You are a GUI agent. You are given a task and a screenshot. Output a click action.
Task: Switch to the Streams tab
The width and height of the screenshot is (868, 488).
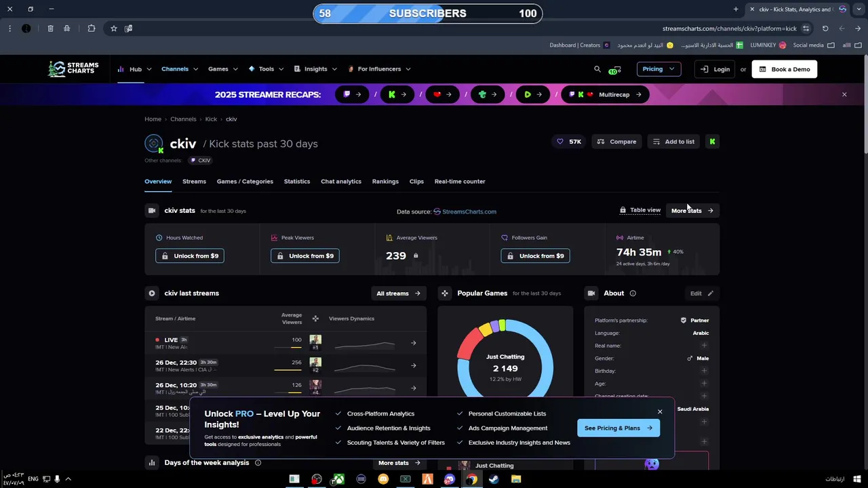coord(194,182)
